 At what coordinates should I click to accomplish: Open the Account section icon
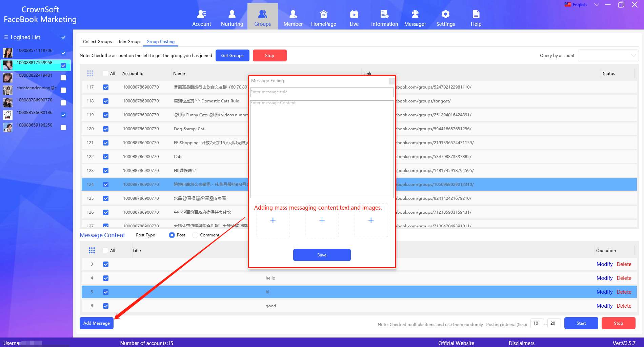pos(201,14)
